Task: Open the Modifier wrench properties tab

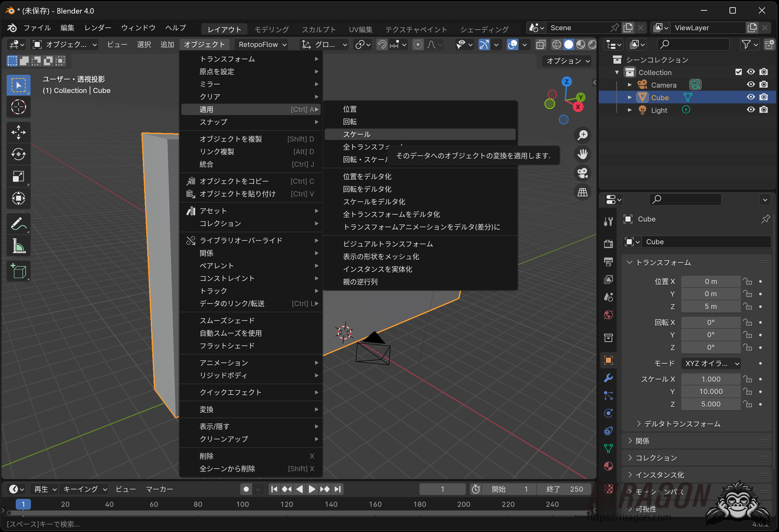Action: [x=608, y=378]
